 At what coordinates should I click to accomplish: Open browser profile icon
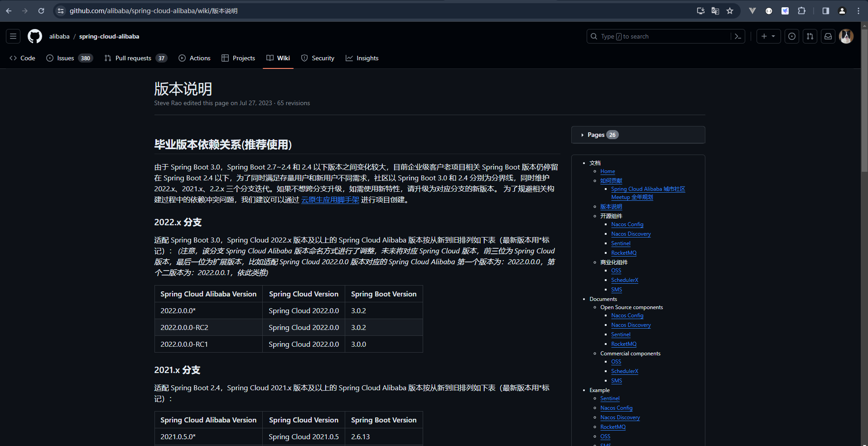click(842, 11)
